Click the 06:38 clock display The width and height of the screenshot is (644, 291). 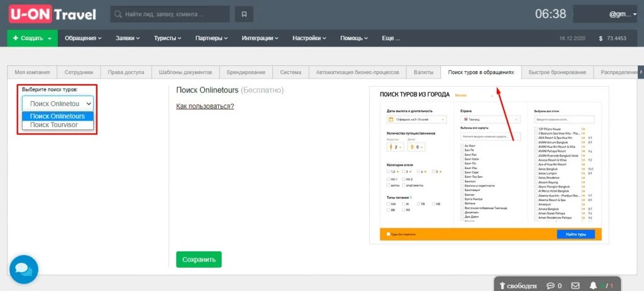pos(550,14)
